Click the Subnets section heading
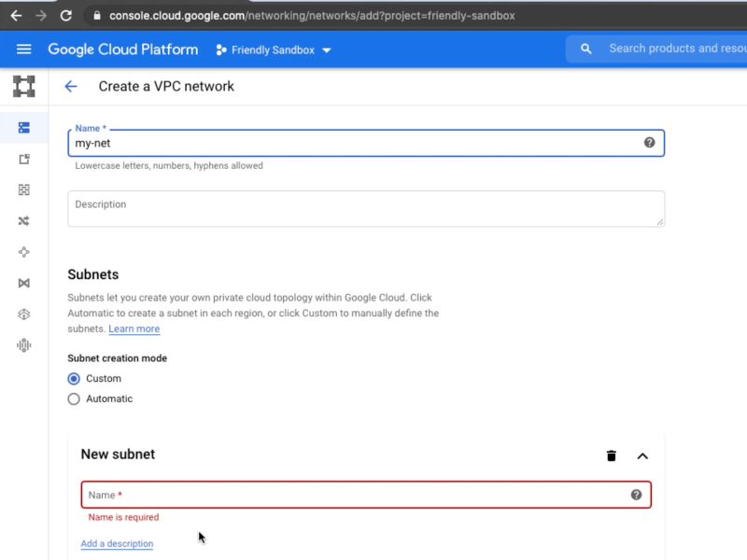747x560 pixels. [93, 274]
